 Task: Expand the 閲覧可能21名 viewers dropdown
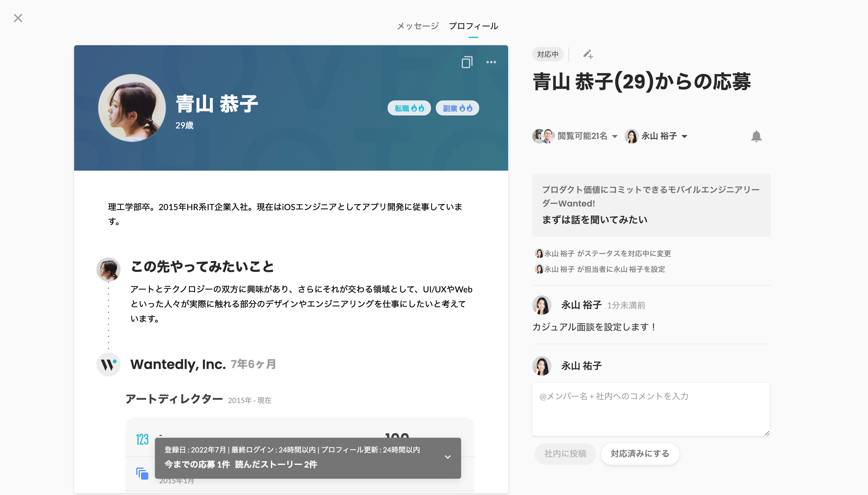click(582, 136)
